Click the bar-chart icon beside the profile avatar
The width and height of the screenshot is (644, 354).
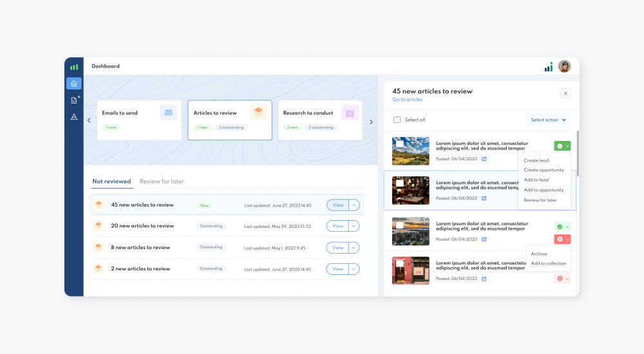(x=549, y=67)
